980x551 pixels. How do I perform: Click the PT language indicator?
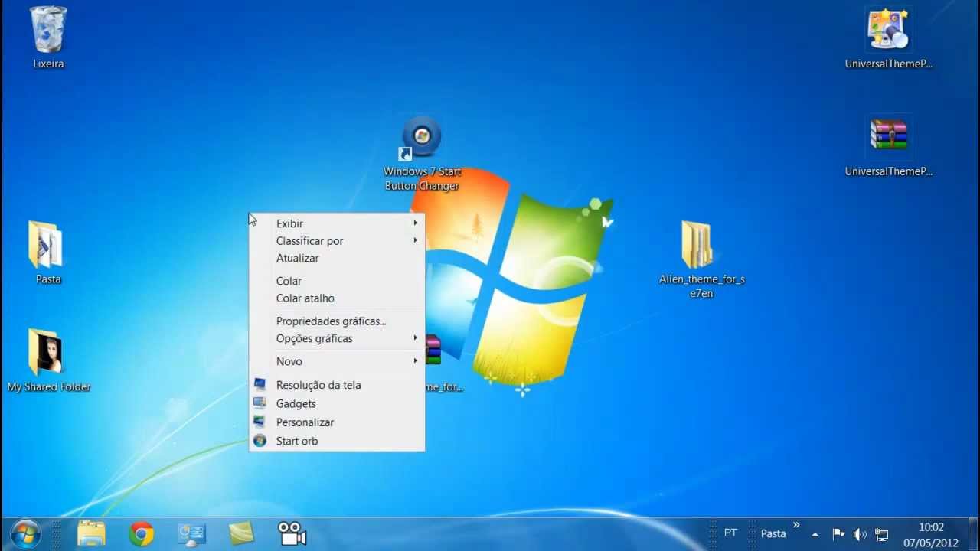[x=730, y=533]
